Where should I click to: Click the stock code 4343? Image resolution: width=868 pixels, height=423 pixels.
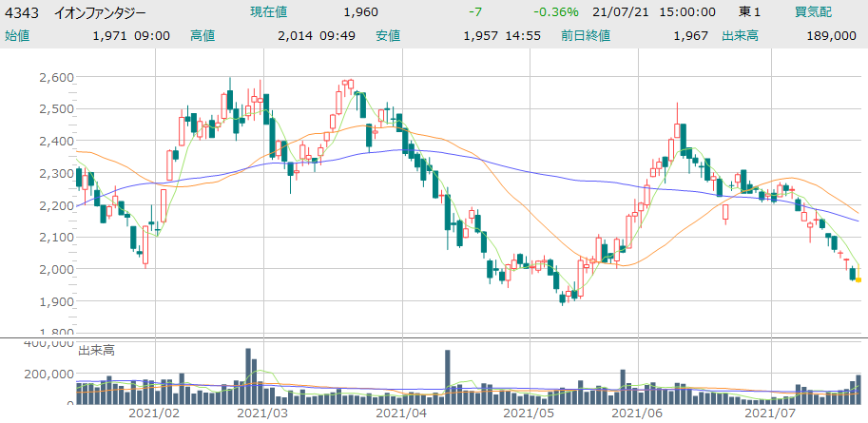tap(21, 12)
